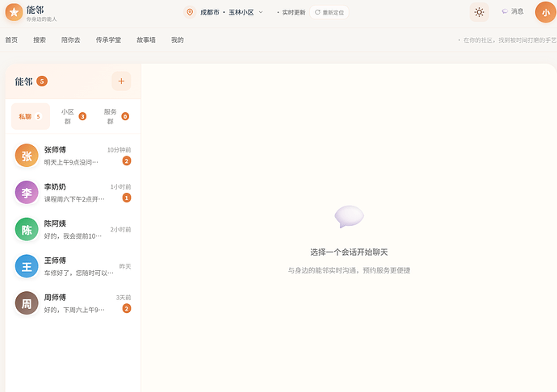The image size is (557, 392).
Task: Open 故事墙 nav item
Action: click(146, 40)
